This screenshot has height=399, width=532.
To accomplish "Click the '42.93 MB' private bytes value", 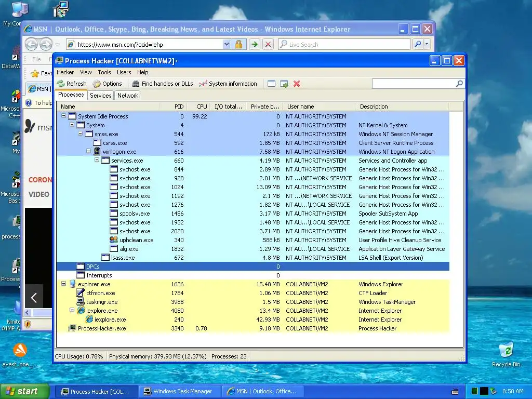I will [268, 320].
